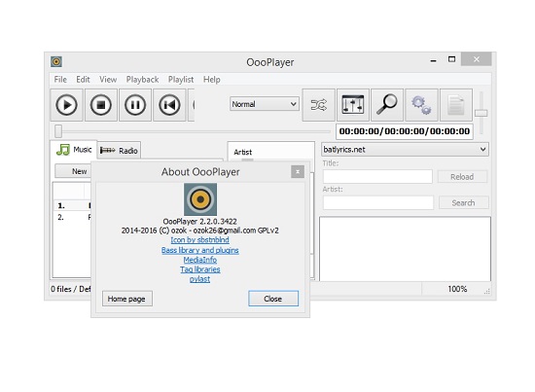Open the Playback menu
This screenshot has height=392, width=535.
point(142,80)
